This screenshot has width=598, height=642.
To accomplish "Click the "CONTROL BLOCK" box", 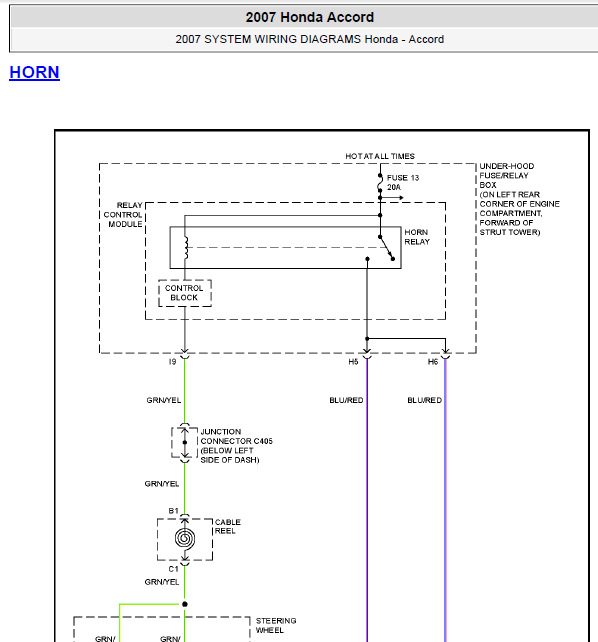I will pyautogui.click(x=185, y=293).
